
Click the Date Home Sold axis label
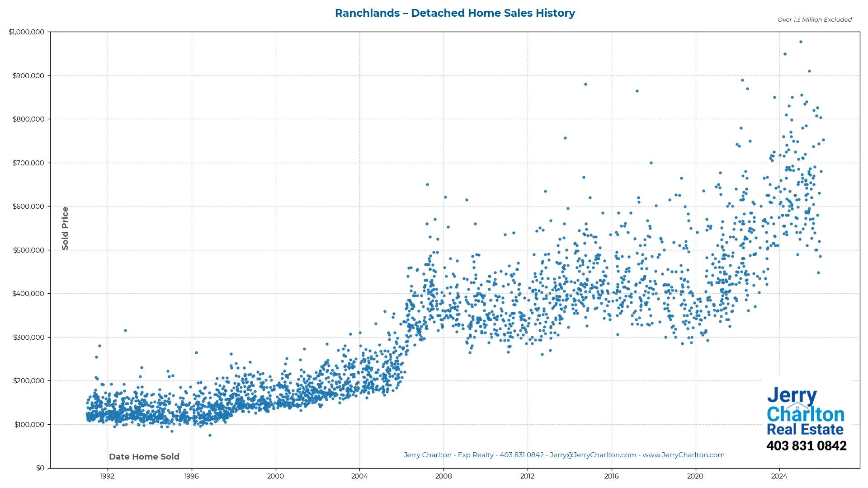(144, 456)
